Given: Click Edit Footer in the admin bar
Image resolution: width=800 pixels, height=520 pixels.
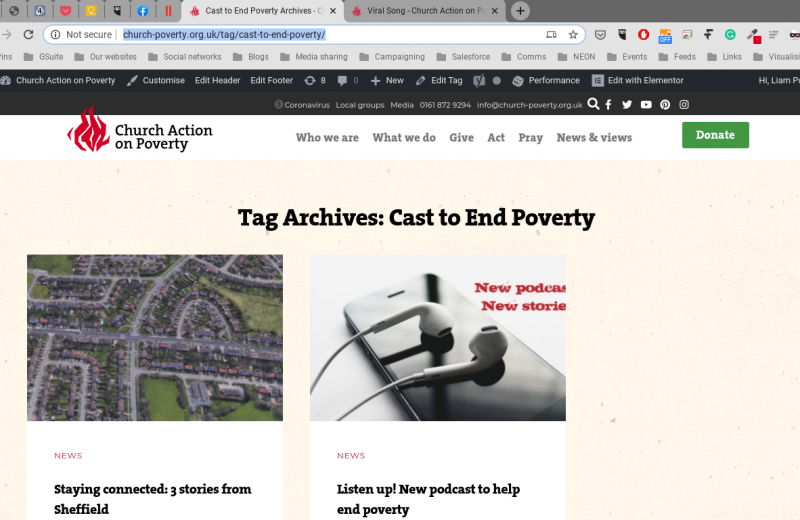Looking at the screenshot, I should pos(271,80).
